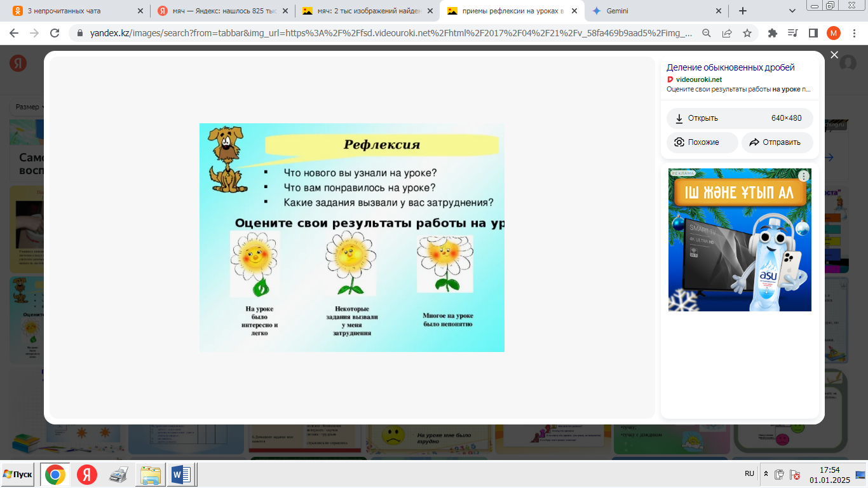Viewport: 868px width, 488px height.
Task: Open the videouroki.net source link
Action: point(699,79)
